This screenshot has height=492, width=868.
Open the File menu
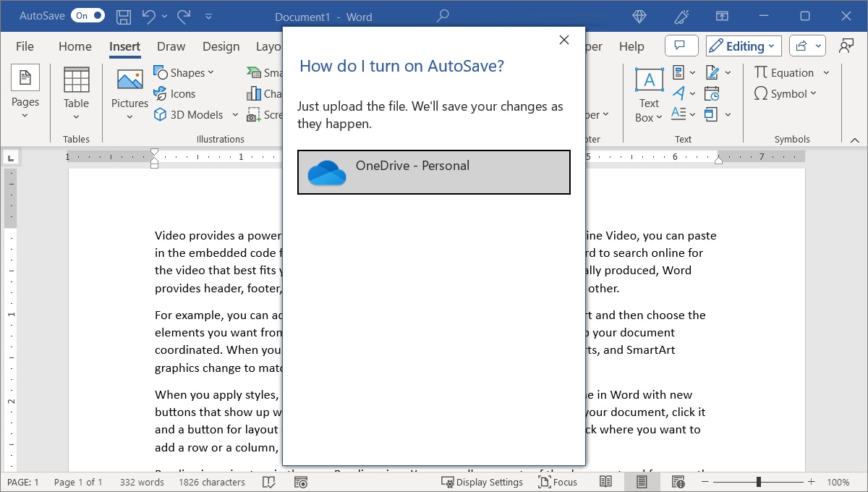click(24, 46)
